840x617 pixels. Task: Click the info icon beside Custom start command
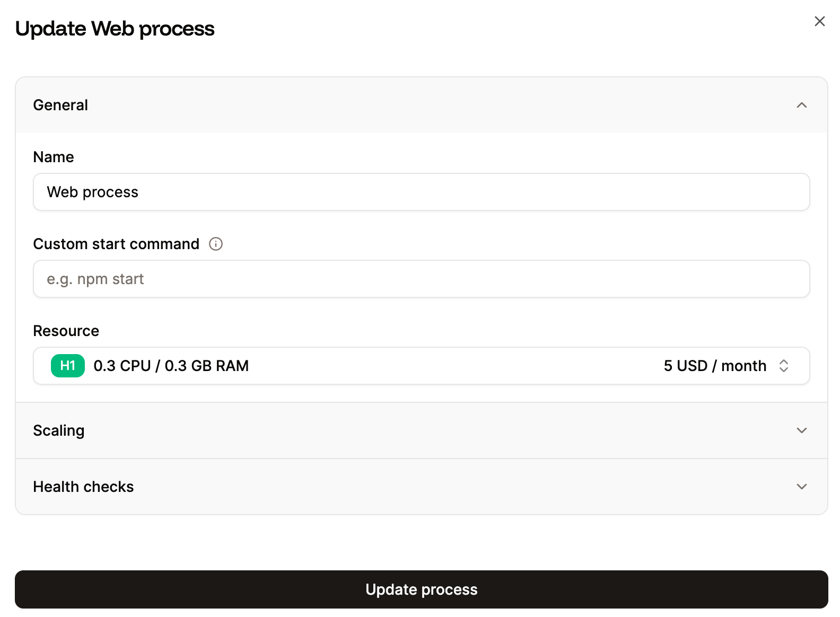(x=215, y=244)
